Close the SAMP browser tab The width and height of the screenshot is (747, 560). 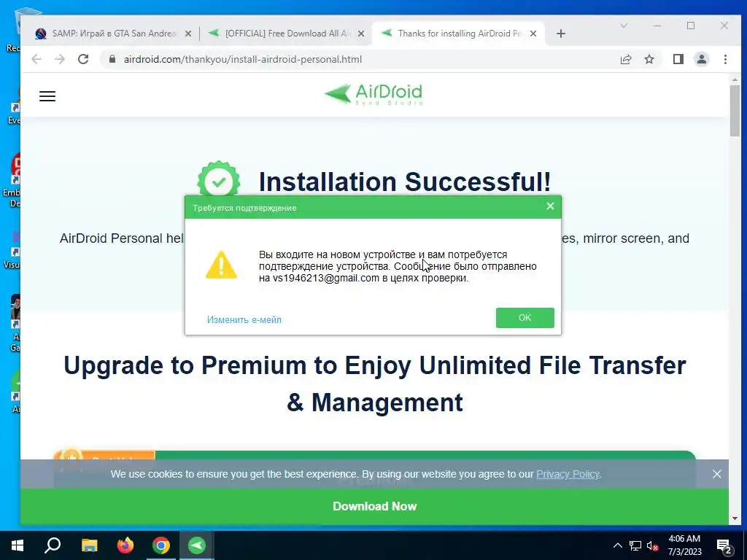[188, 34]
